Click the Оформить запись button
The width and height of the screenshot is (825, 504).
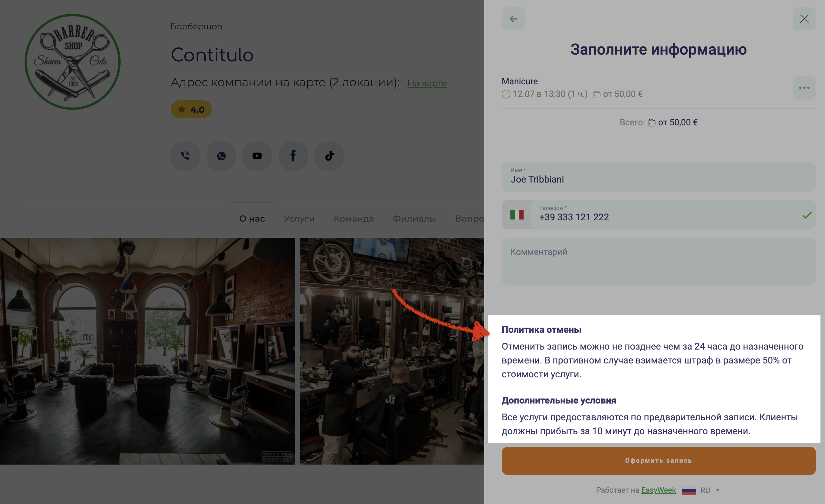pyautogui.click(x=659, y=460)
